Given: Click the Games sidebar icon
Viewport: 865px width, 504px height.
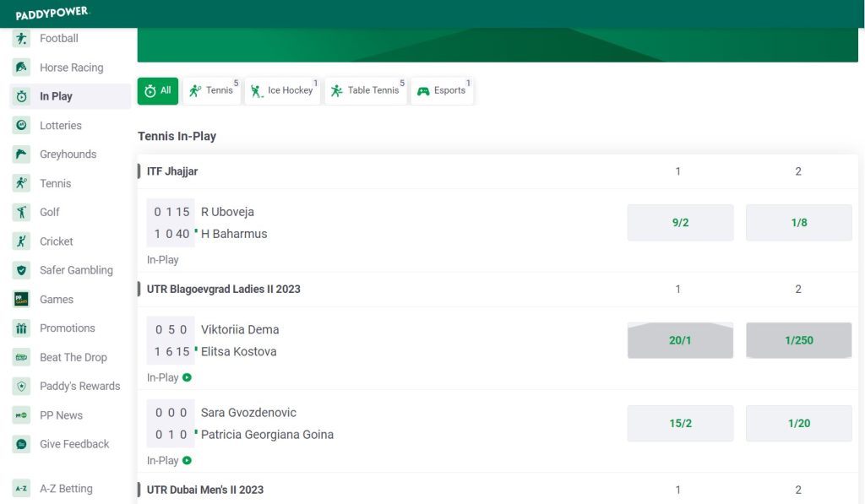Looking at the screenshot, I should [21, 300].
